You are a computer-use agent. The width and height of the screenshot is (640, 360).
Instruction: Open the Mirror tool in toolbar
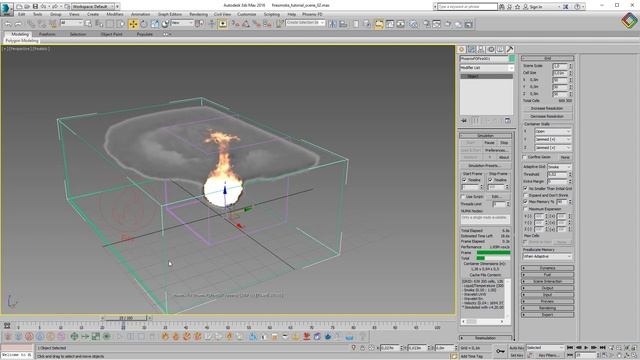click(332, 24)
